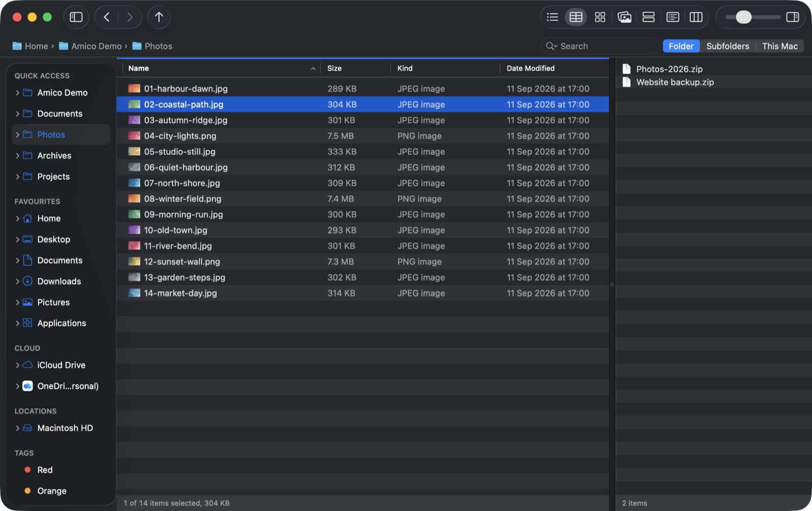Screen dimensions: 812x511
Task: Expand iCloud Drive in Cloud
Action: (x=18, y=365)
